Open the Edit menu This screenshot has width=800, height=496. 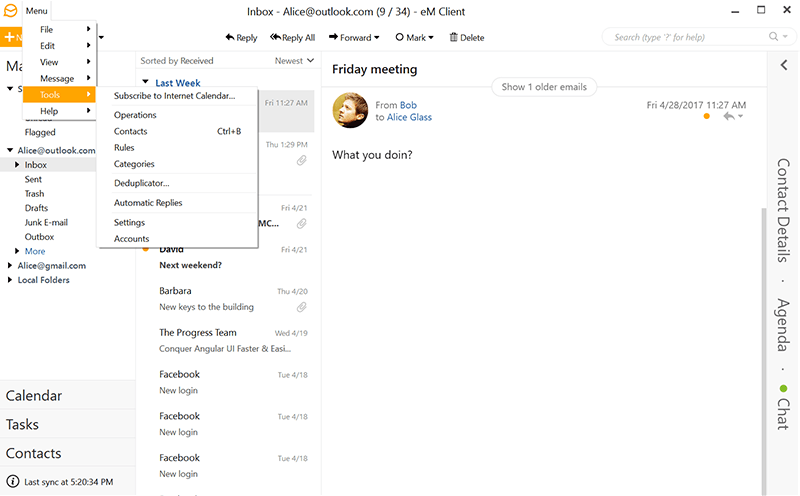click(60, 46)
